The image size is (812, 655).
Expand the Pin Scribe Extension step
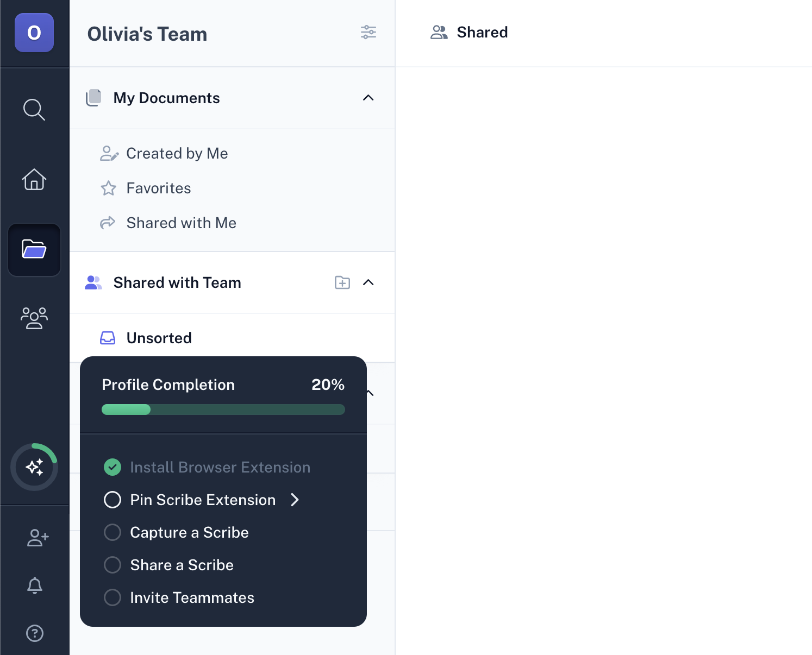click(295, 500)
